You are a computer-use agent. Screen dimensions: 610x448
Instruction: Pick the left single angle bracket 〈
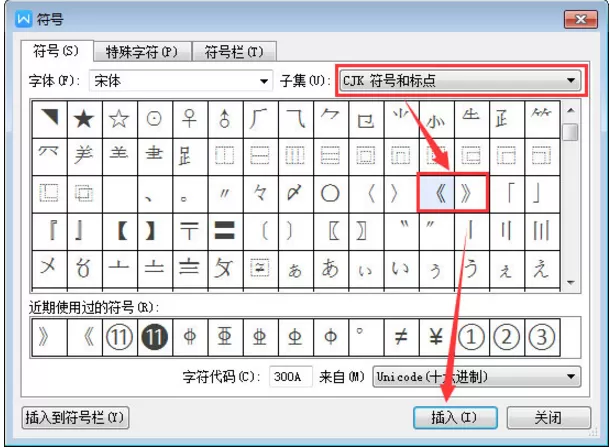366,193
